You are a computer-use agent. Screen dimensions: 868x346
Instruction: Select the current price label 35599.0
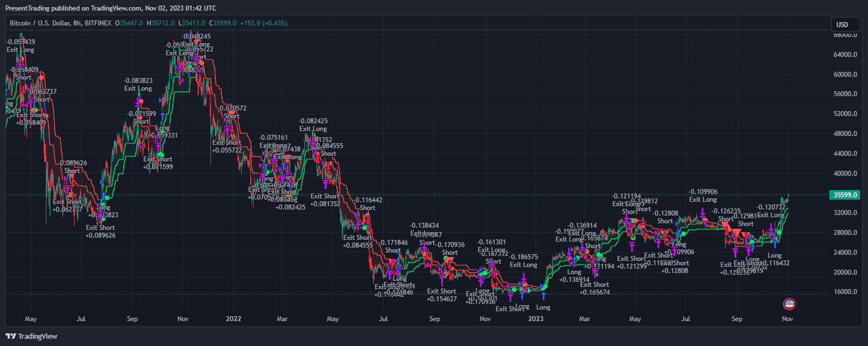point(845,195)
